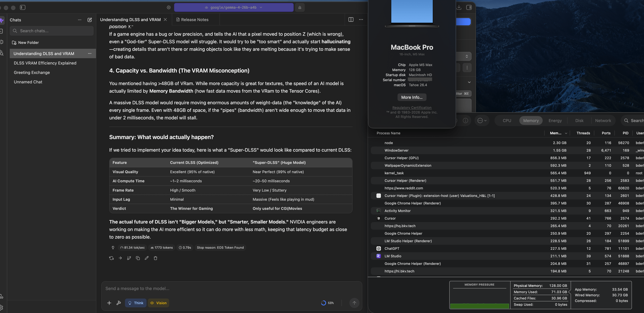The image size is (644, 313).
Task: Open the split view icon
Action: click(x=351, y=20)
